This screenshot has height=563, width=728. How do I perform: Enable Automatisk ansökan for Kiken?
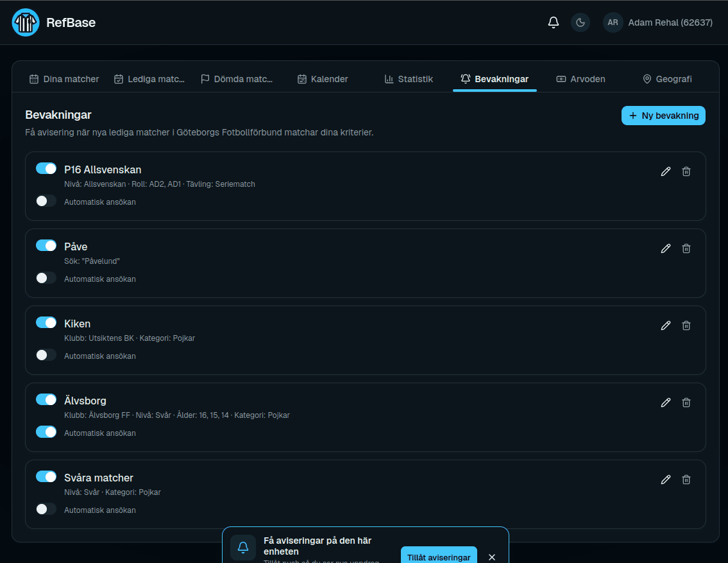[46, 355]
